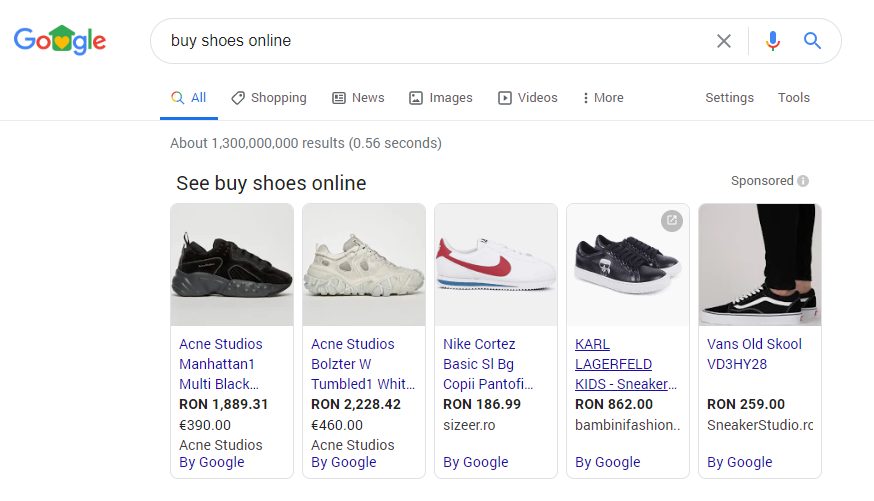Open Acne Studios Bolzter white sneaker image

click(x=364, y=265)
